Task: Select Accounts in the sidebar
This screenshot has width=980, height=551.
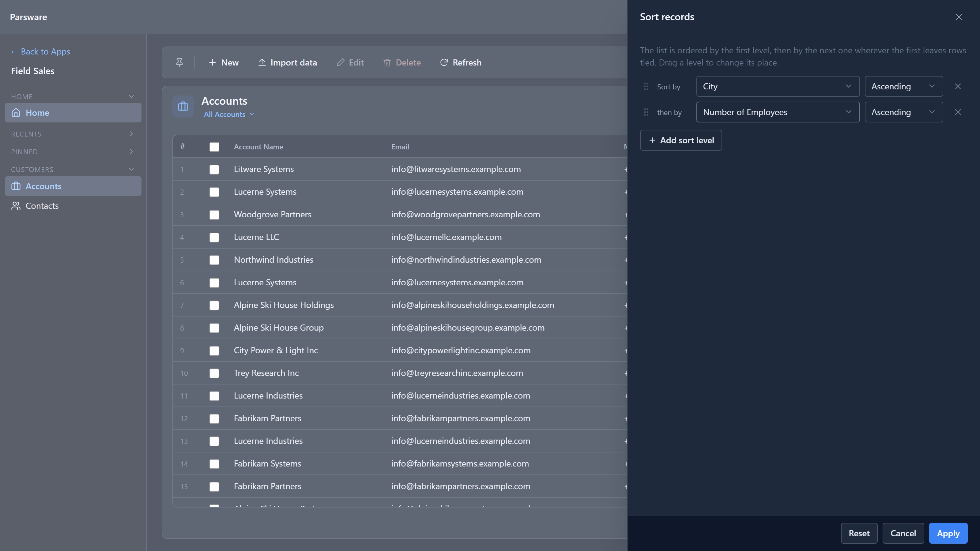Action: pos(73,186)
